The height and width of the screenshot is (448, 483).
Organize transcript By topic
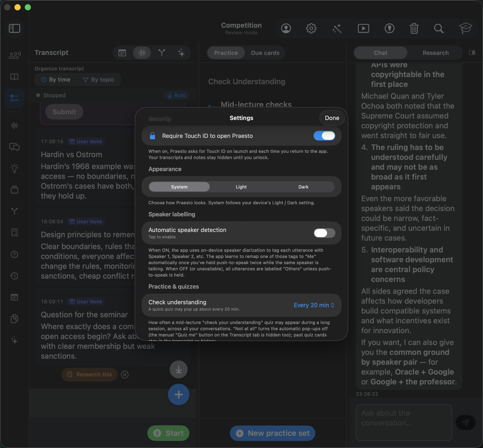coord(98,80)
